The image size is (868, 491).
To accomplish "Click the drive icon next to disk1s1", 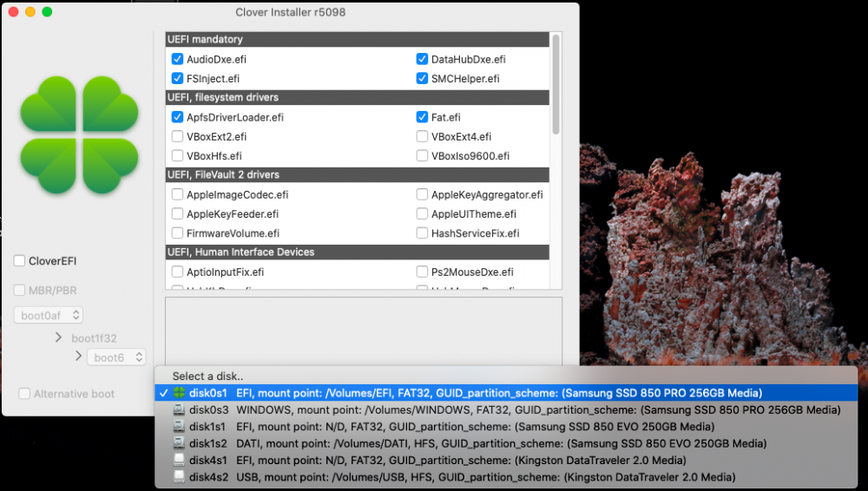I will pyautogui.click(x=179, y=427).
